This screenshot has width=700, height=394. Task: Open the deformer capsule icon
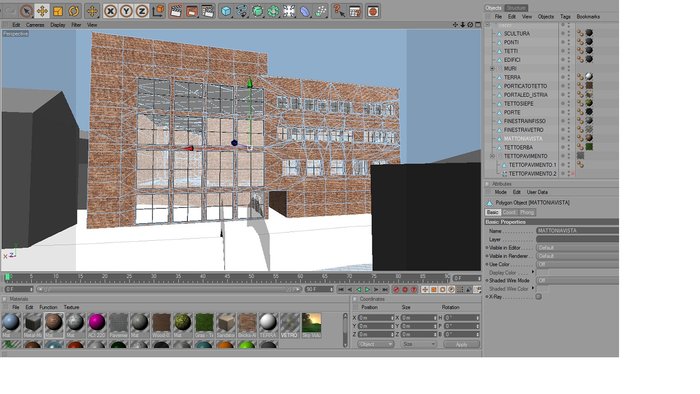pos(305,11)
